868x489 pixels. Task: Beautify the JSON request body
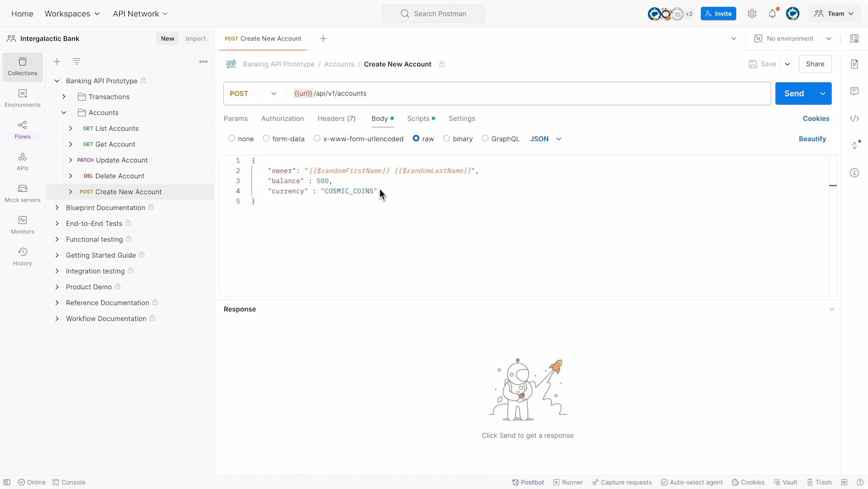pos(812,138)
